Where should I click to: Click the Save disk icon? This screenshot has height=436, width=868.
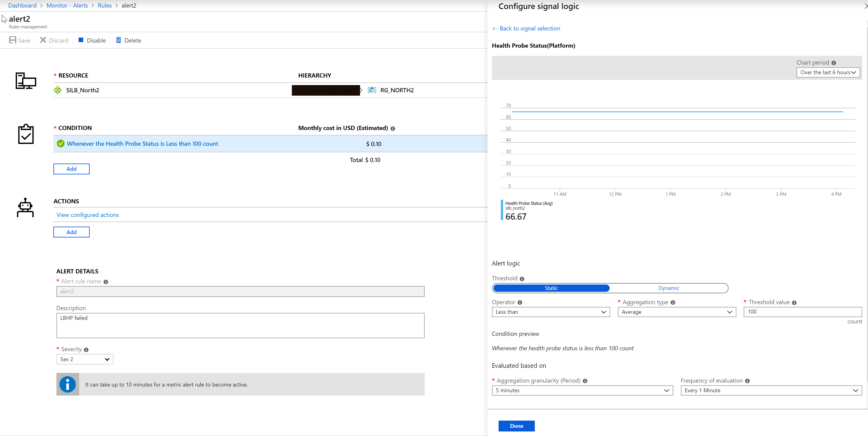pos(12,40)
